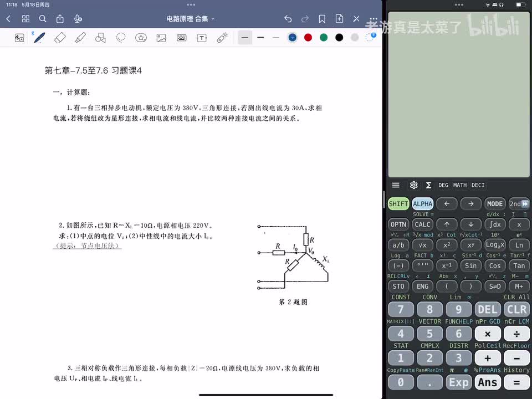Image resolution: width=532 pixels, height=399 pixels.
Task: Toggle the MATH display mode indicator
Action: [x=460, y=185]
